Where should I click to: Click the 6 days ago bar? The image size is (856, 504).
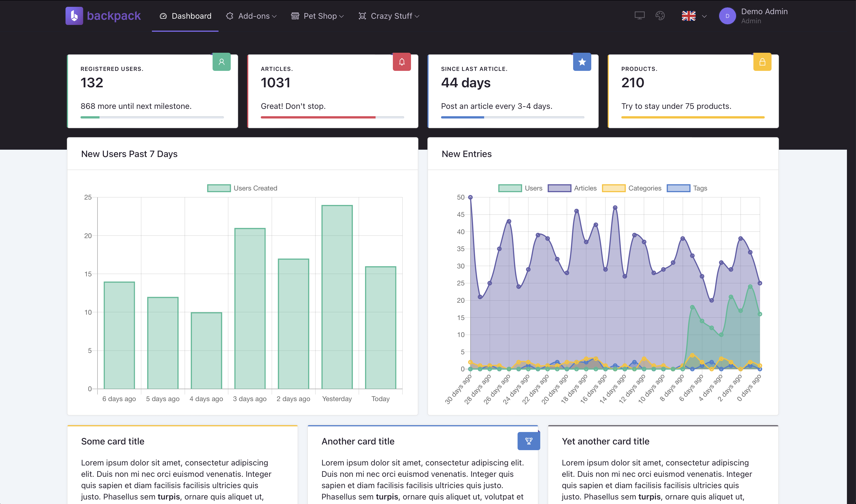119,335
